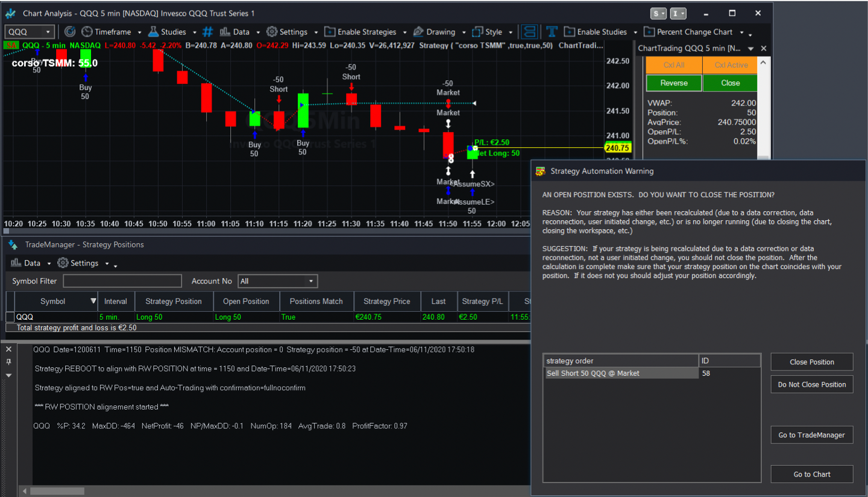
Task: Click the Open Position column header
Action: point(247,302)
